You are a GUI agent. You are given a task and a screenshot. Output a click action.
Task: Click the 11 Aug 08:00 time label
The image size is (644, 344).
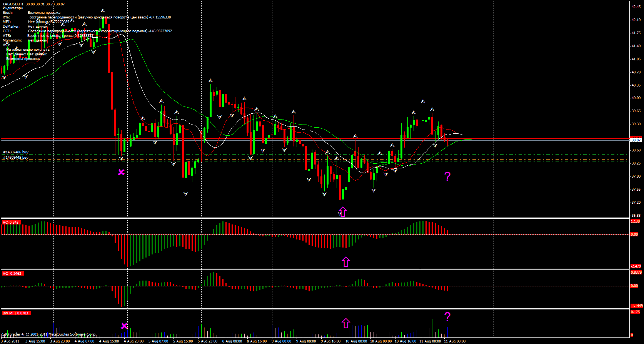(454, 341)
